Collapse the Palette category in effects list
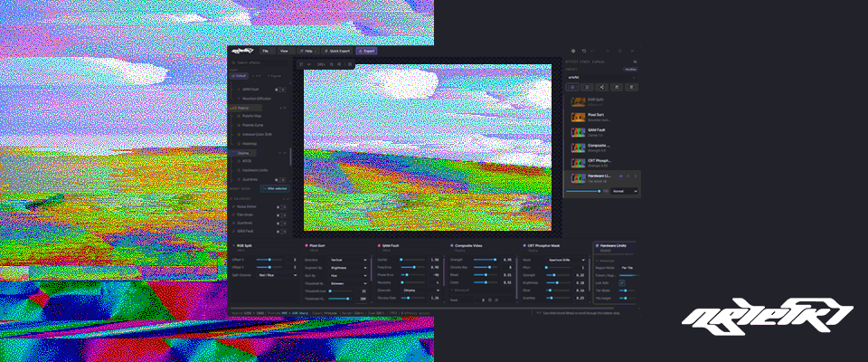 (x=285, y=108)
